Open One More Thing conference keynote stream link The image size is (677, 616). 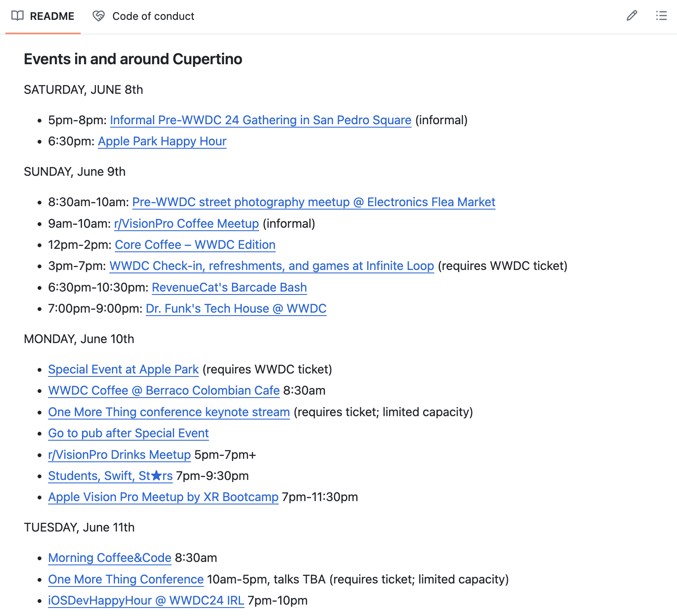coord(169,412)
